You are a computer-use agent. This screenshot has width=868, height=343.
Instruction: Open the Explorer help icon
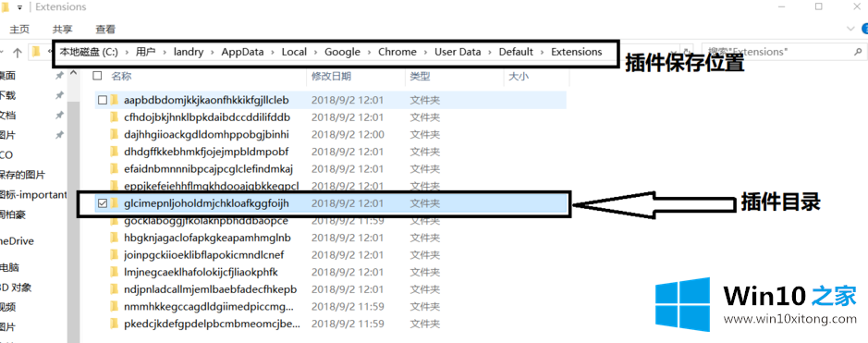click(865, 29)
